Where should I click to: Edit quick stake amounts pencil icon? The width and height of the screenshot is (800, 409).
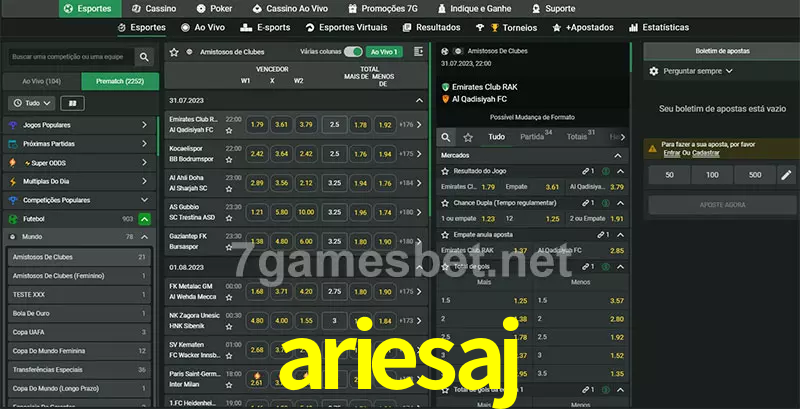click(x=786, y=175)
